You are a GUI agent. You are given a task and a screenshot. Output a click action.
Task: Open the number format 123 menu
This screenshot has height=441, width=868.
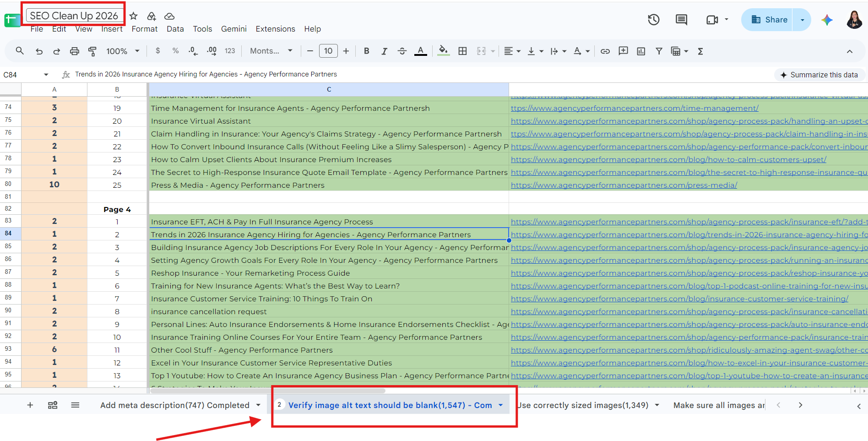pos(230,51)
